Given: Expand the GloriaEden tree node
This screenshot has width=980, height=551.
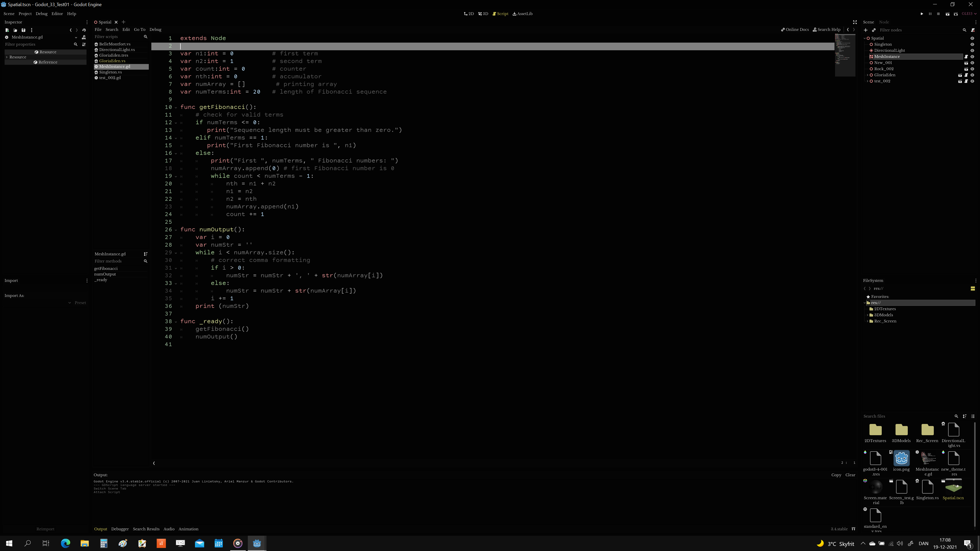Looking at the screenshot, I should pos(867,75).
